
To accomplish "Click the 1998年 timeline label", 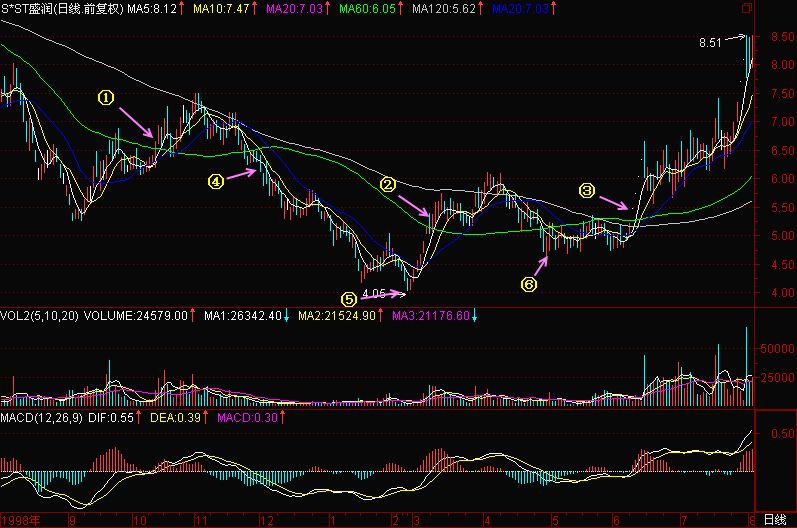I will pyautogui.click(x=21, y=520).
